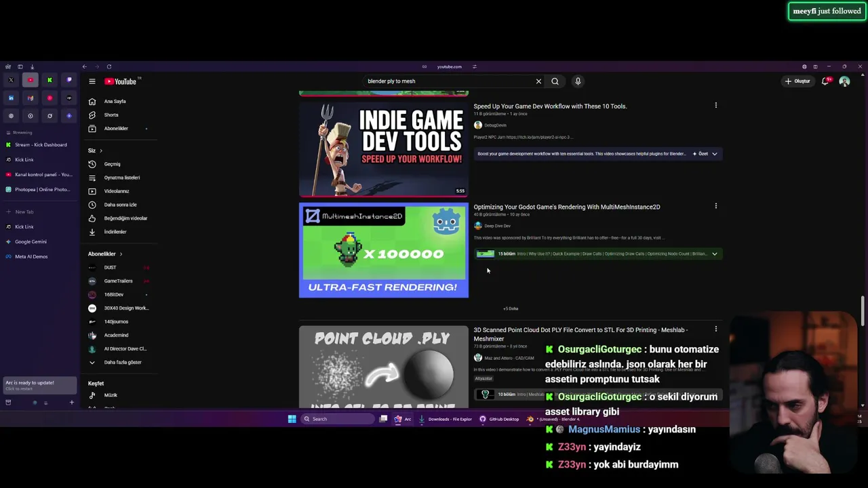This screenshot has height=488, width=868.
Task: Reload the page with refresh icon
Action: click(108, 66)
